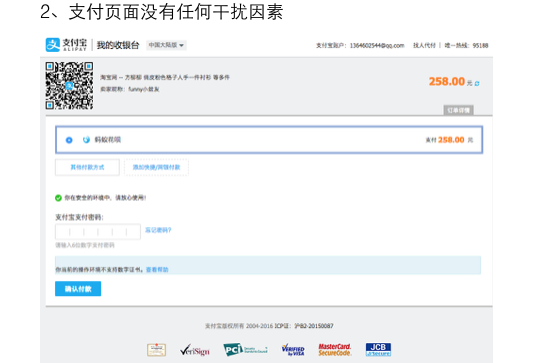Click the VeriSign badge
The height and width of the screenshot is (363, 534).
[x=195, y=350]
